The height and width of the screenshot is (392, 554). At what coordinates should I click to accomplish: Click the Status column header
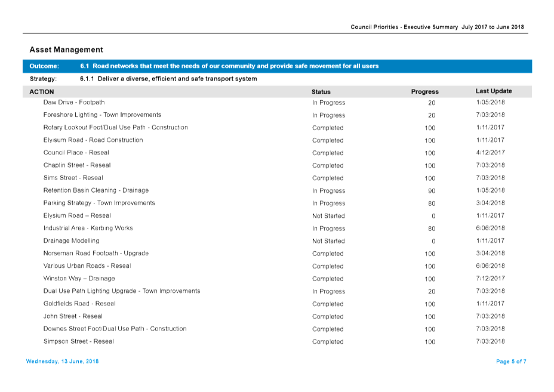[321, 92]
